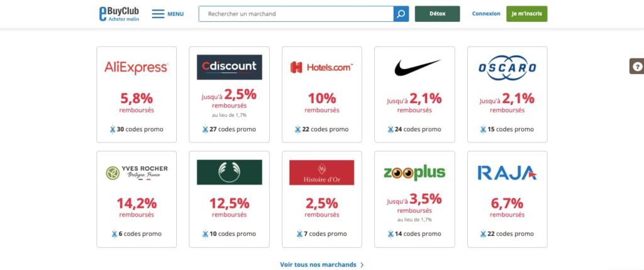
Task: Select the Yves Rocher merchant logo
Action: click(136, 173)
